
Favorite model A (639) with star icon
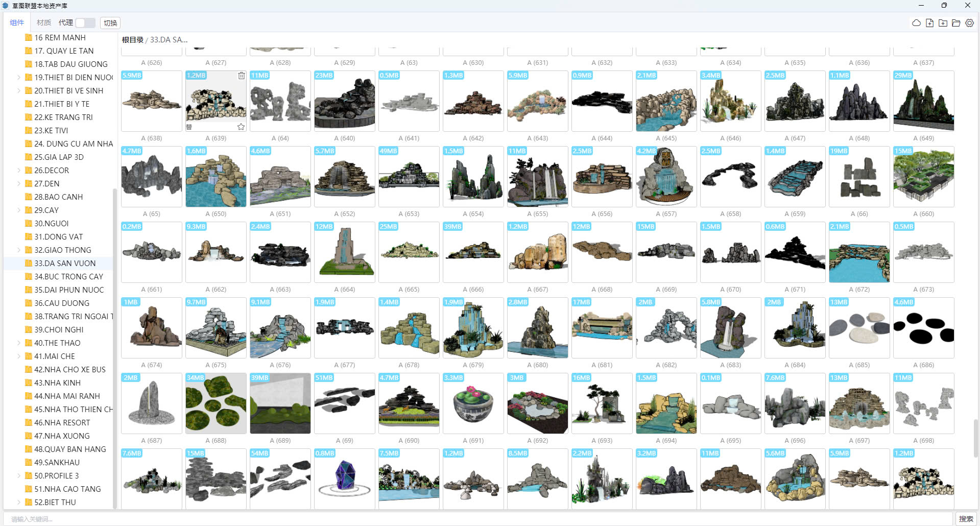(241, 127)
